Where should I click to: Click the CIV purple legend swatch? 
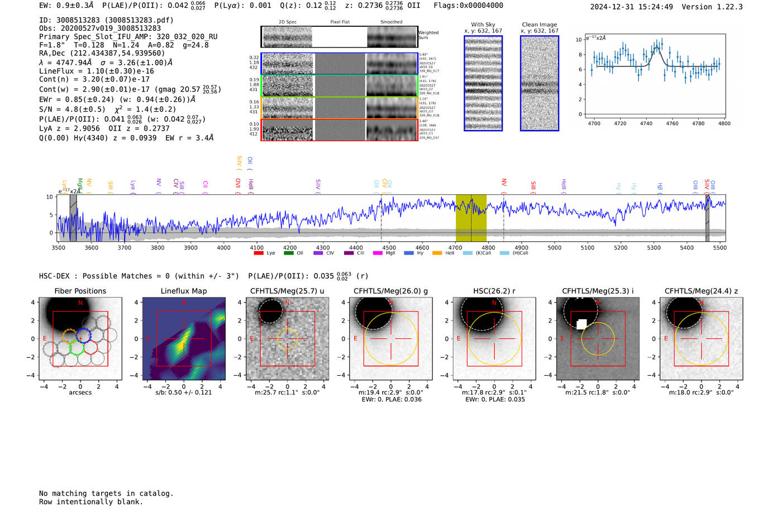click(x=318, y=253)
